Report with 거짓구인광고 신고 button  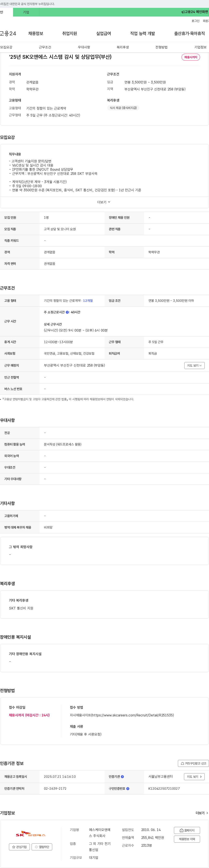tap(194, 764)
